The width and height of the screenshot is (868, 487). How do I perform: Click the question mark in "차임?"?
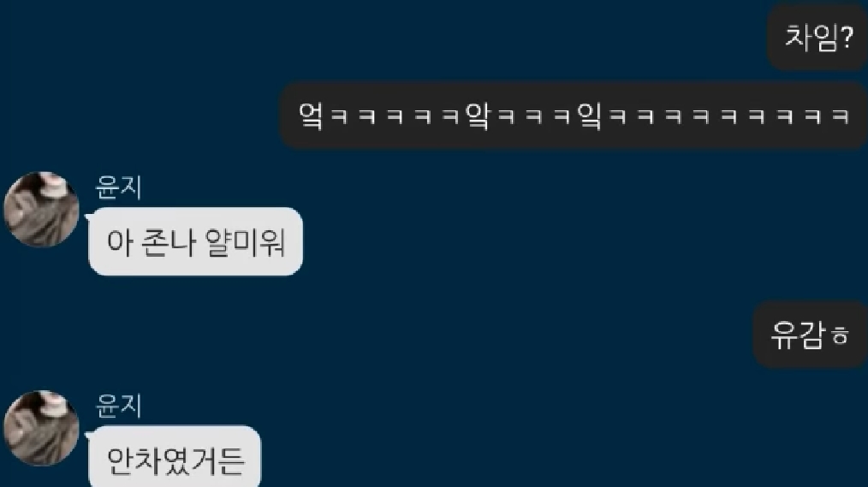(846, 38)
